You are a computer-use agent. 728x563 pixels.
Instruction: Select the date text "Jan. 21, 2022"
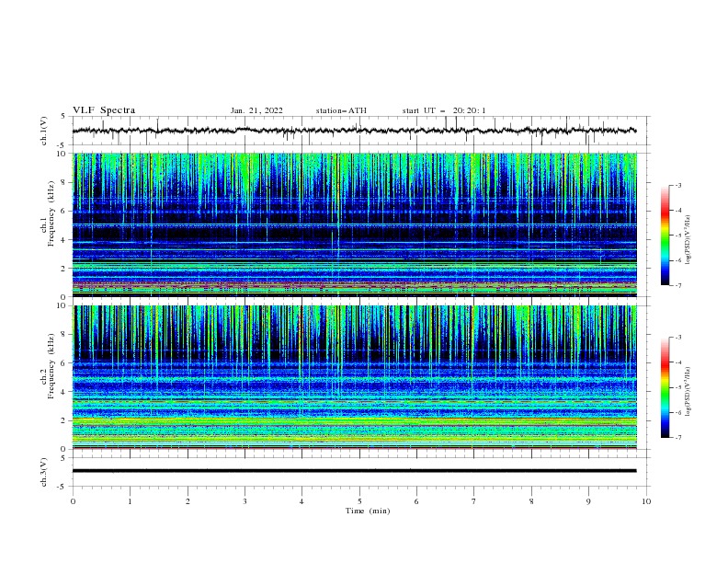point(256,110)
